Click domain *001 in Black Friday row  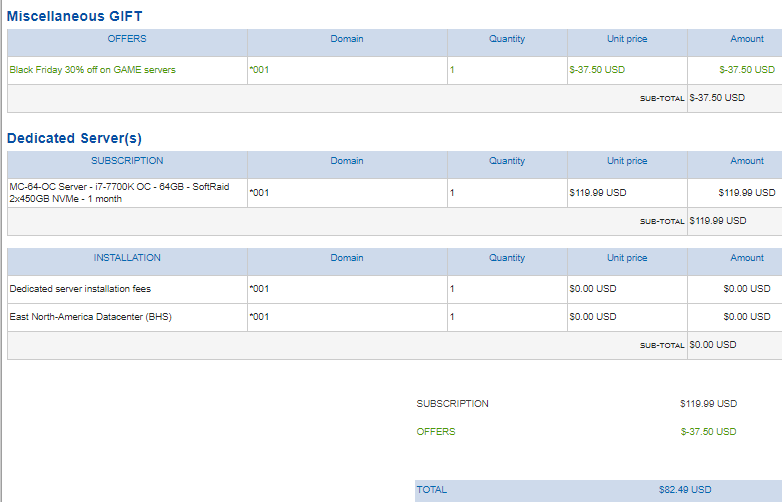click(x=259, y=70)
